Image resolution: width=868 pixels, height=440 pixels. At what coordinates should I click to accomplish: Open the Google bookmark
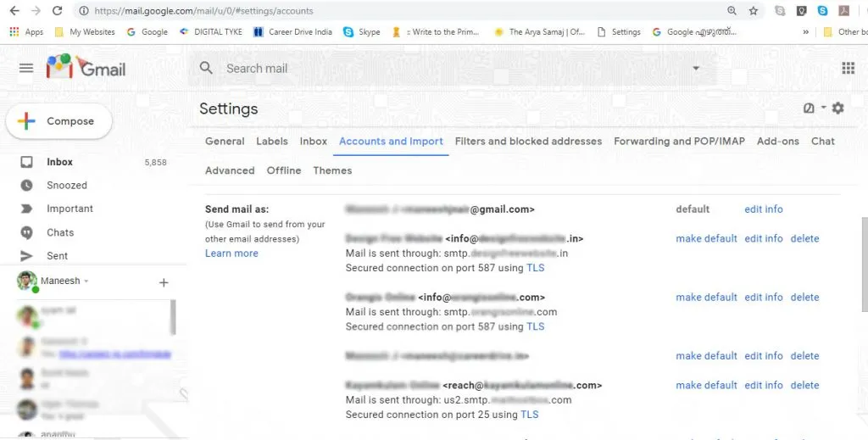(147, 32)
